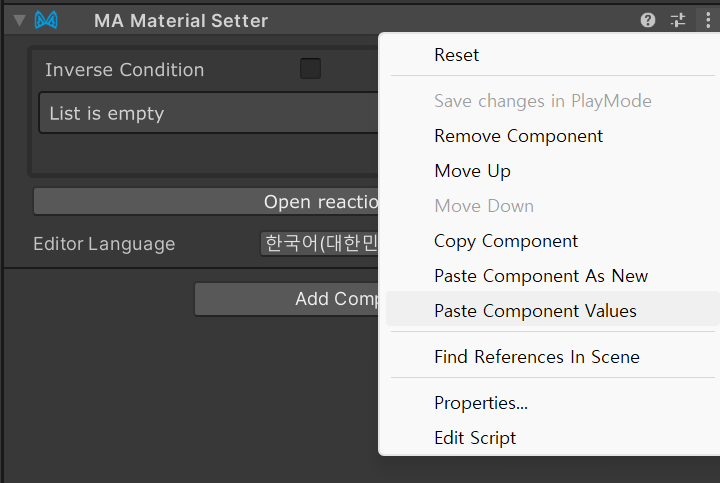The height and width of the screenshot is (483, 720).
Task: Open Properties... from the context menu
Action: (x=551, y=403)
